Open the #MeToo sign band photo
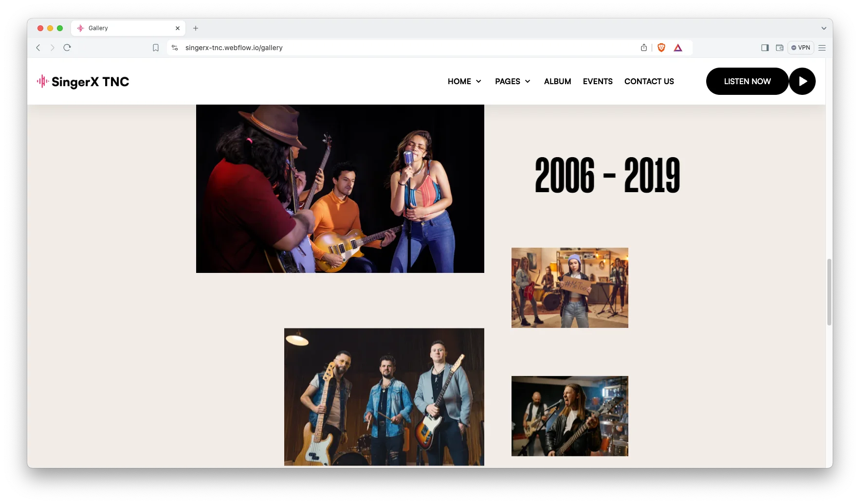Viewport: 860px width, 504px height. coord(569,288)
